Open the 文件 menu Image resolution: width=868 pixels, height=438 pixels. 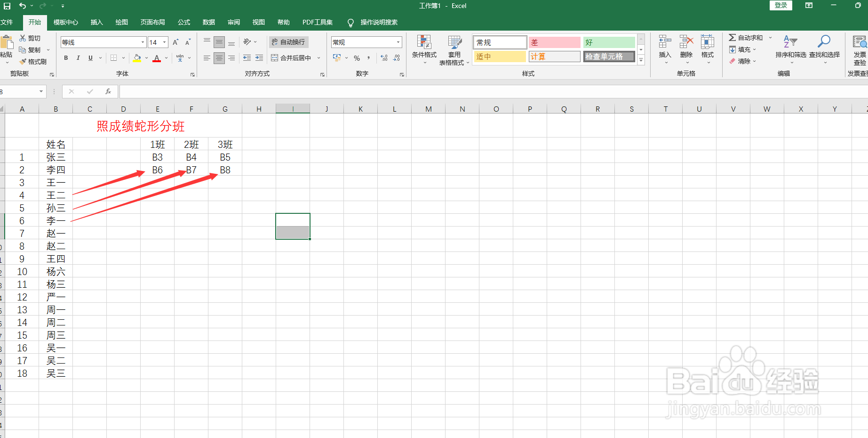click(7, 22)
